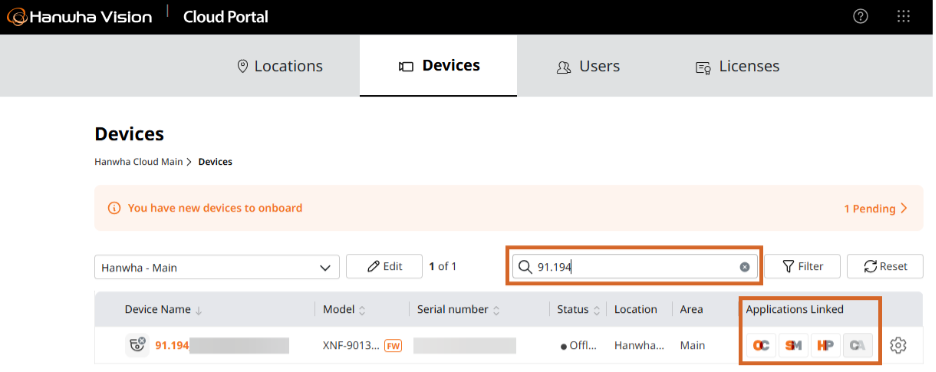
Task: Click the greyed CA application icon
Action: coord(858,345)
